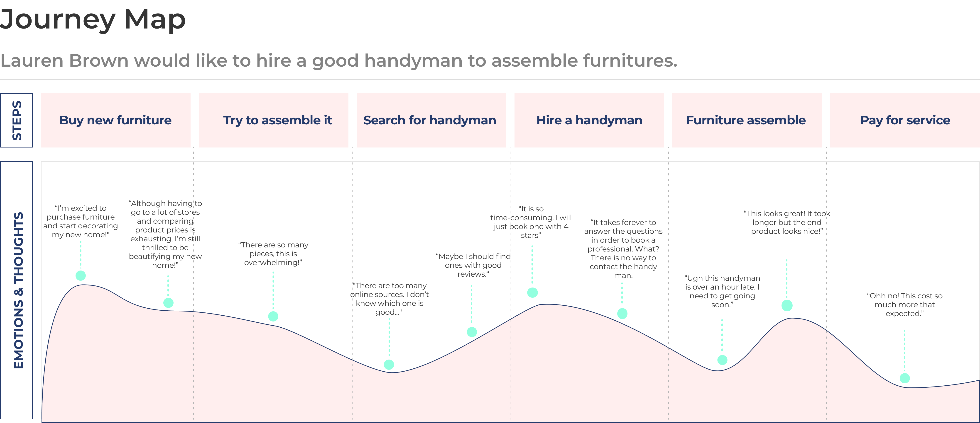Select the Lauren Brown subtitle sentence
The height and width of the screenshot is (423, 980).
[339, 61]
